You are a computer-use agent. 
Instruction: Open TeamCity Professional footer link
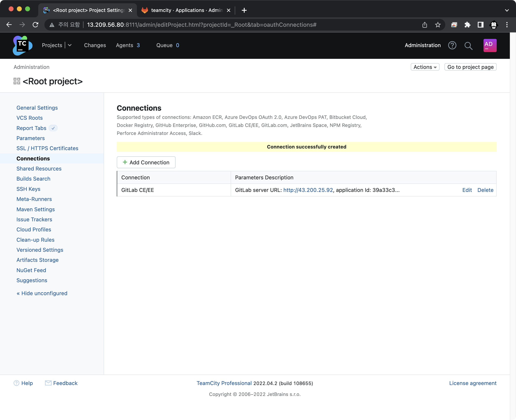pos(224,383)
